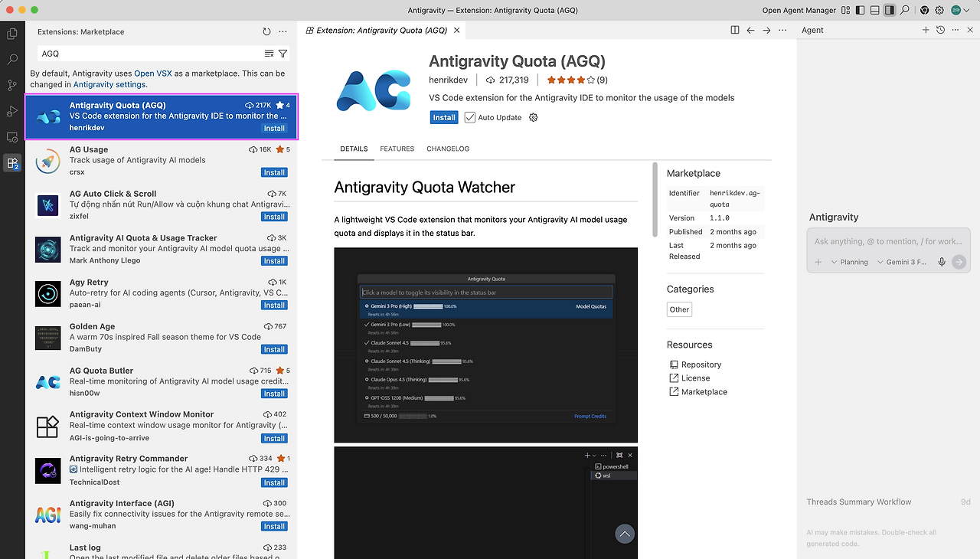Screen dimensions: 980x559
Task: Install Antigravity Context Window Monitor extension
Action: coord(274,438)
